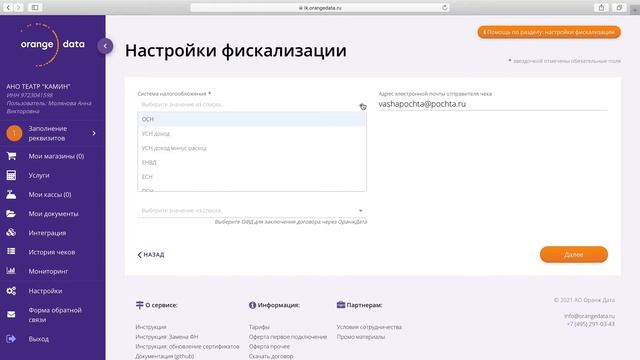Collapse the sidebar with the round arrow button
Screen dimensions: 640x360
pyautogui.click(x=105, y=46)
